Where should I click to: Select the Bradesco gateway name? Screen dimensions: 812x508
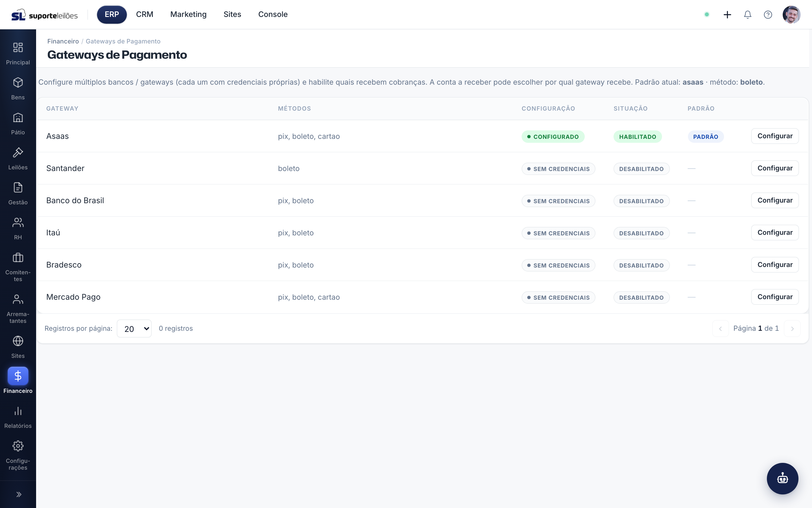(64, 265)
